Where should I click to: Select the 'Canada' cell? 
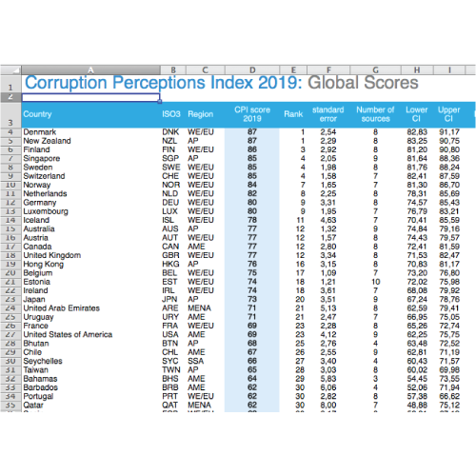click(90, 247)
